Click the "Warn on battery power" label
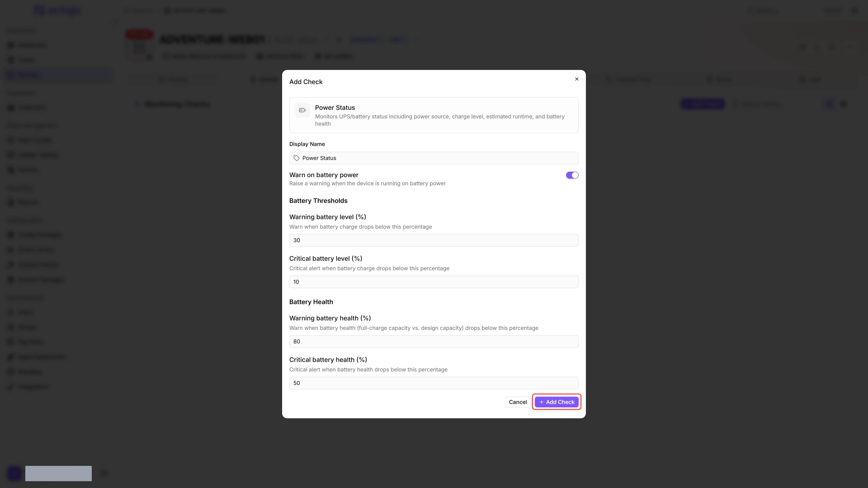 (323, 175)
